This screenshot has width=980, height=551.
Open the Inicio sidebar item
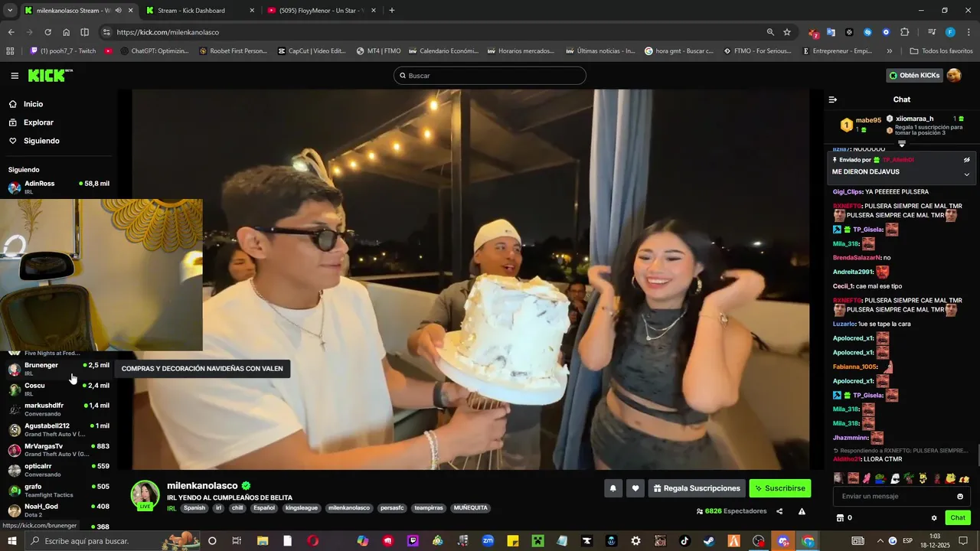click(33, 104)
